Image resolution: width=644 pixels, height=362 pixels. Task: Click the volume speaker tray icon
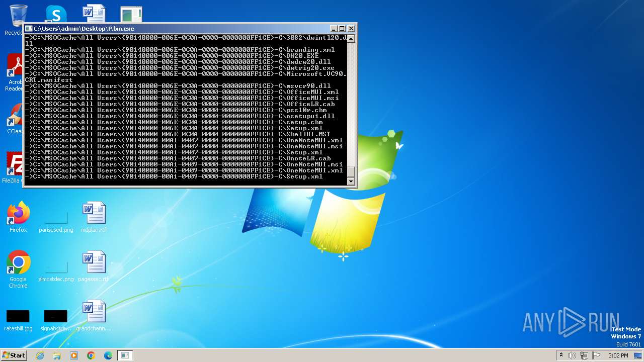pos(572,355)
